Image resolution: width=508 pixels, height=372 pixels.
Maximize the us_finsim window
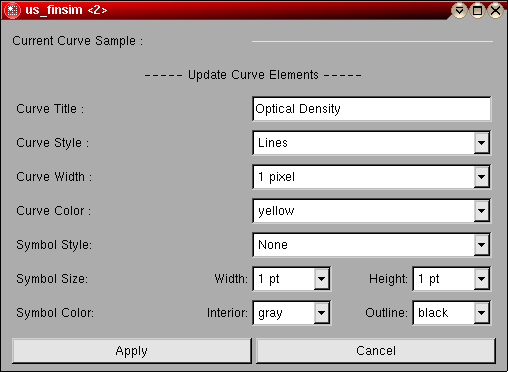(477, 11)
